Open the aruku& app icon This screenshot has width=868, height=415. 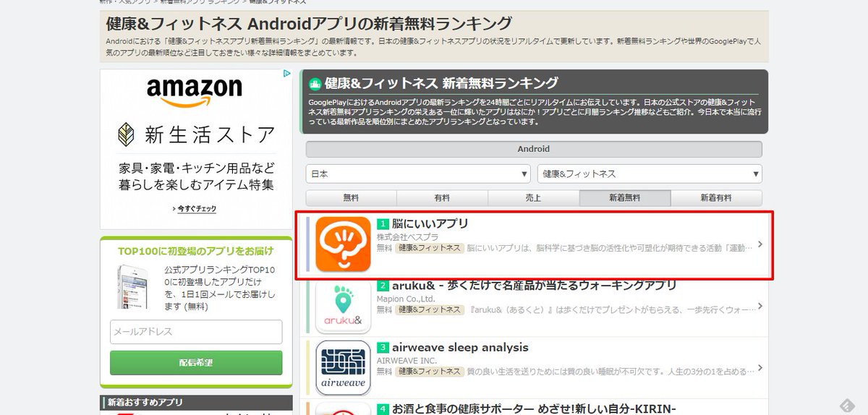(x=343, y=307)
